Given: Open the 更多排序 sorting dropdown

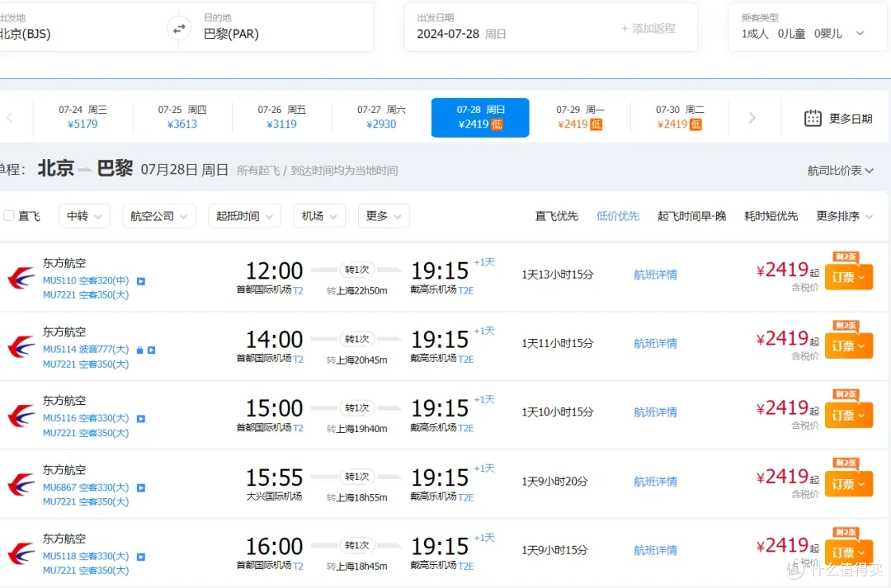Looking at the screenshot, I should [x=845, y=216].
